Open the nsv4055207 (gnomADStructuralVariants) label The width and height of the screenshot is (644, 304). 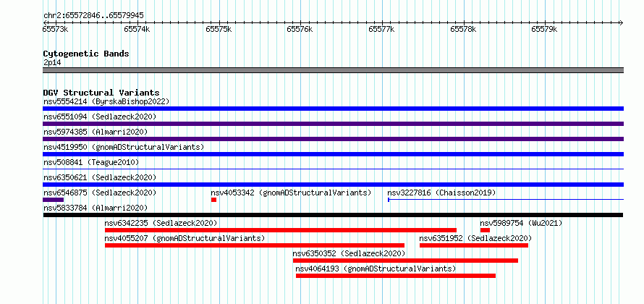(x=185, y=238)
